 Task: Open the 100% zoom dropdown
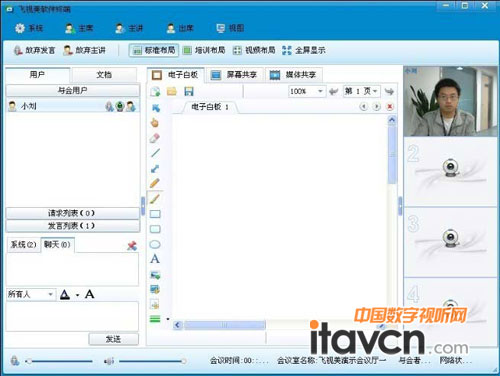point(320,91)
